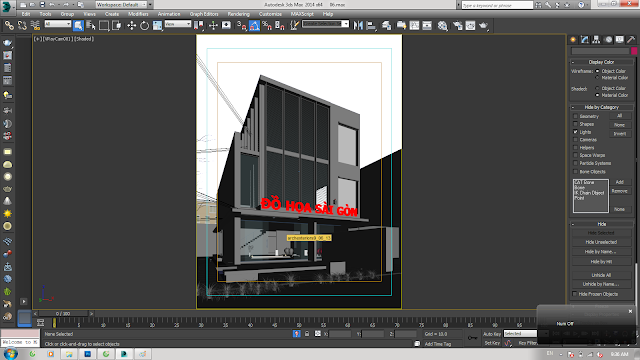Click the Select Object arrow tool
This screenshot has width=640, height=360.
[78, 26]
